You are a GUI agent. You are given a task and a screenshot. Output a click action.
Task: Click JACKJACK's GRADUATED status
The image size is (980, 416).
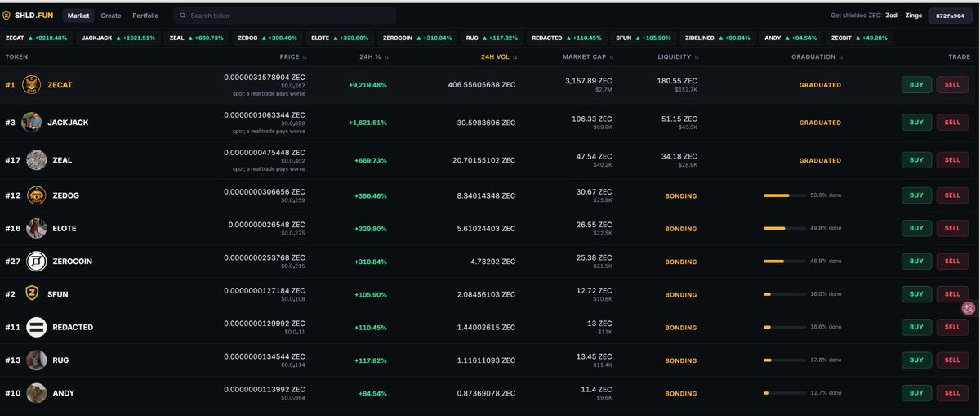tap(819, 123)
